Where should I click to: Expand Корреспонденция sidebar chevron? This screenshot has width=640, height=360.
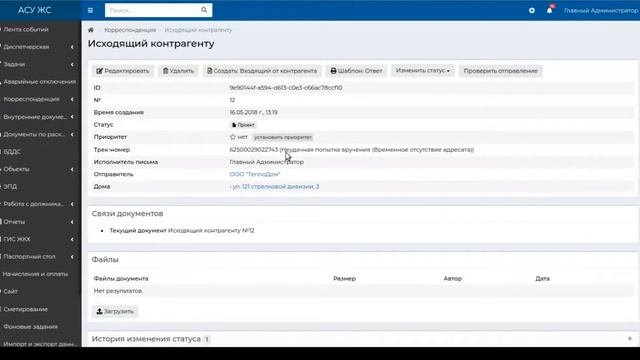(72, 99)
